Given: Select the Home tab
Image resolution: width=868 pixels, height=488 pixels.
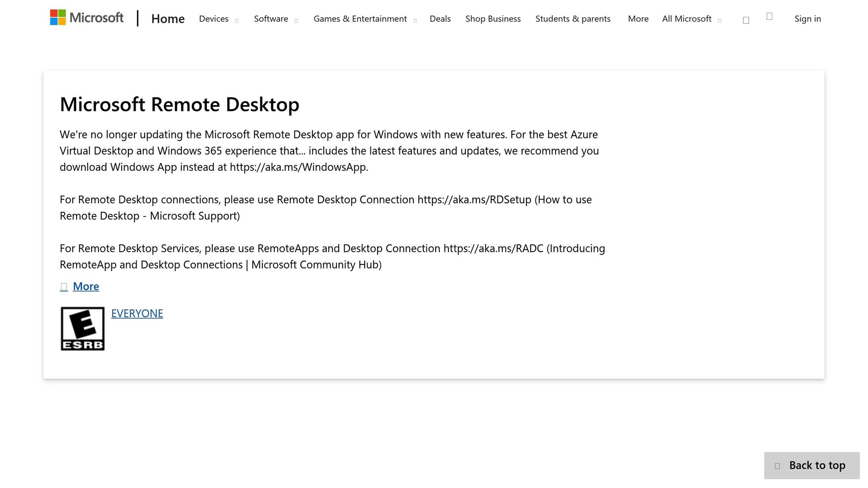Looking at the screenshot, I should (168, 19).
